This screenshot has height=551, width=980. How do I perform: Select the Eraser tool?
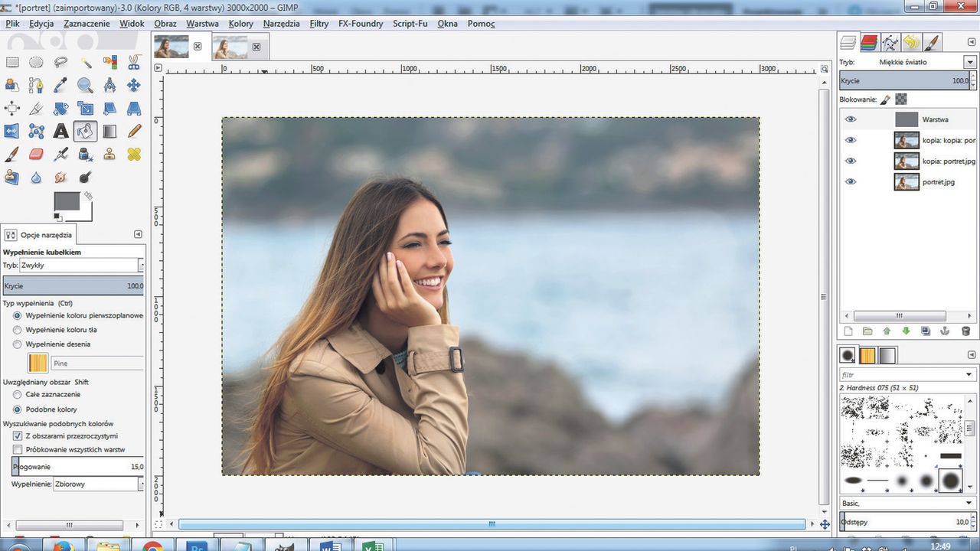[x=36, y=155]
